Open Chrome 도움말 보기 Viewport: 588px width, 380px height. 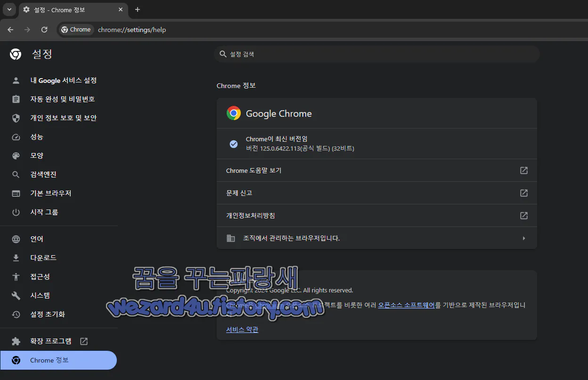pos(377,170)
